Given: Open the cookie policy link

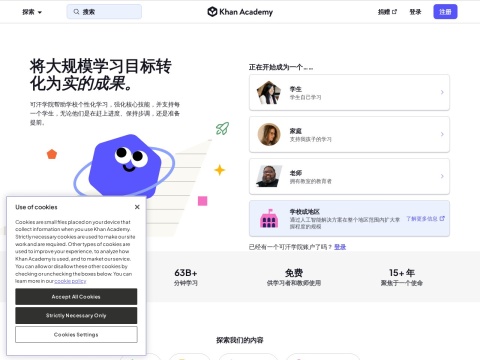Looking at the screenshot, I should (x=70, y=281).
